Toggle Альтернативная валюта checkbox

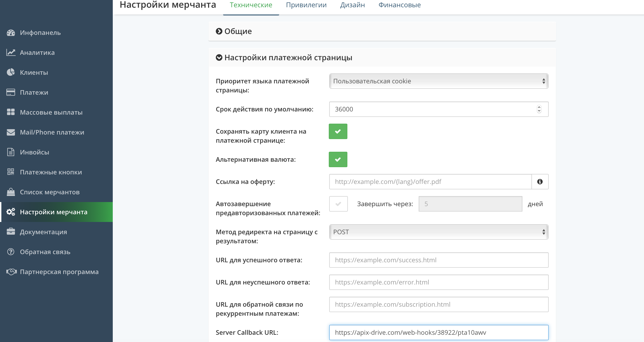tap(338, 159)
